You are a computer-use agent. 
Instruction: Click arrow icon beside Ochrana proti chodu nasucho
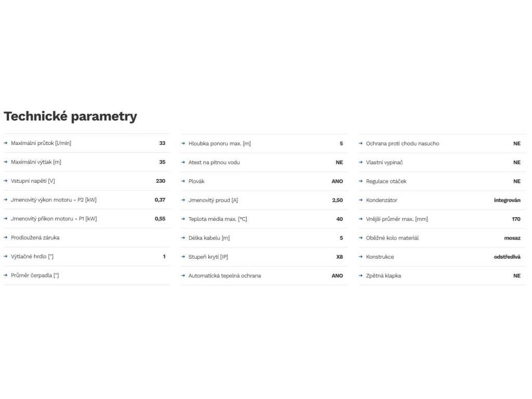pos(361,143)
